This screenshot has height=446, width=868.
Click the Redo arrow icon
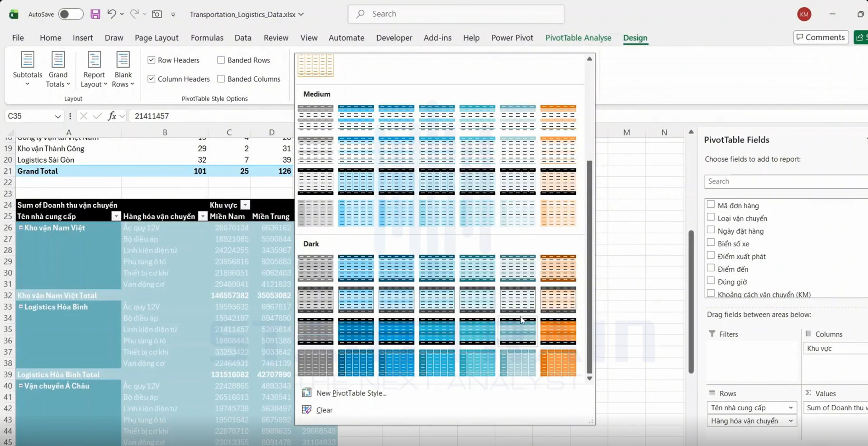[134, 14]
